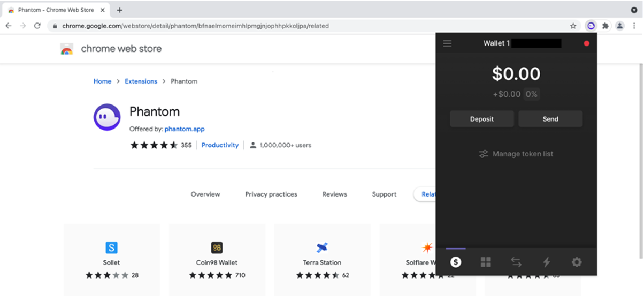Open Chrome profile avatar menu
The width and height of the screenshot is (644, 300).
pos(619,26)
